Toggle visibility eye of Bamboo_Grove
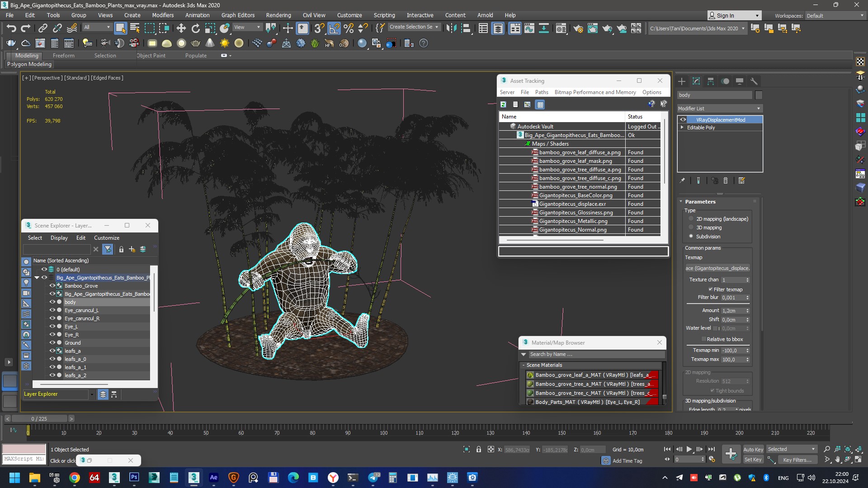Image resolution: width=868 pixels, height=488 pixels. [x=52, y=286]
